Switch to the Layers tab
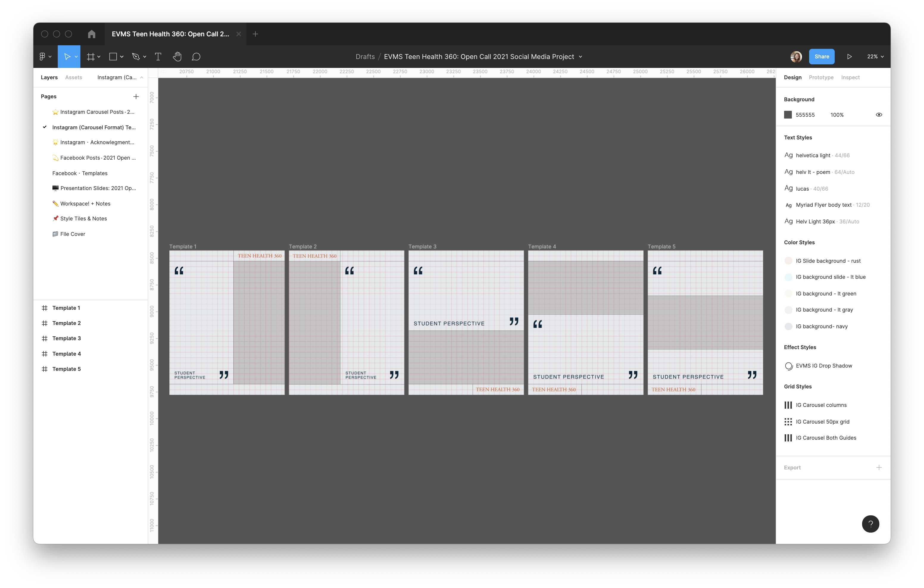This screenshot has width=924, height=588. [49, 77]
